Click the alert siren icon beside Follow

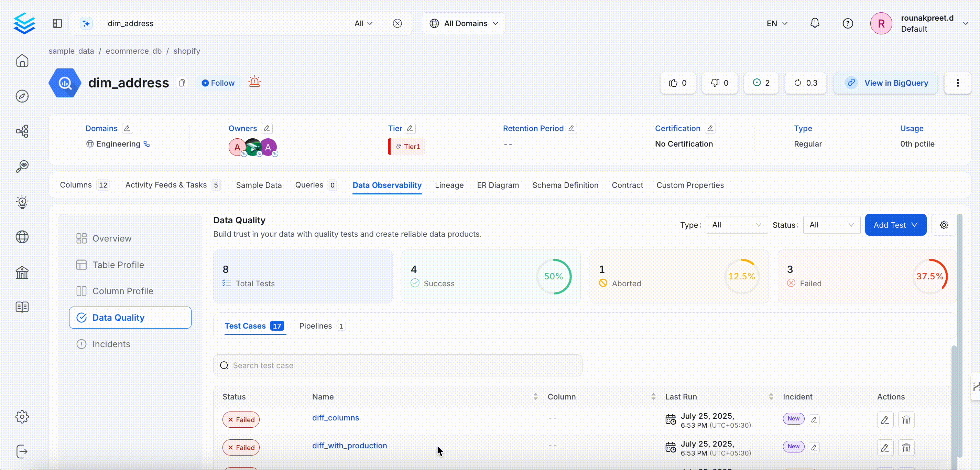[x=254, y=83]
